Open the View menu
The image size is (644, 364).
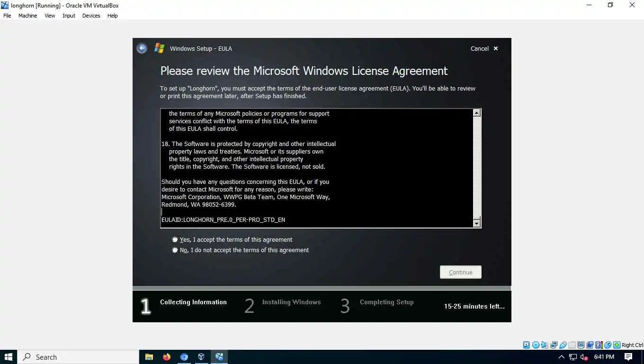click(x=50, y=16)
